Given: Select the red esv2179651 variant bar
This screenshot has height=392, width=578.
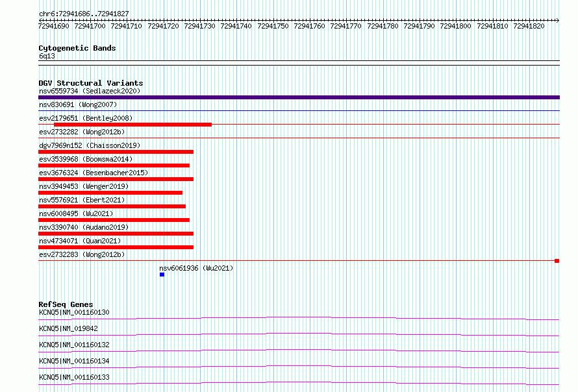Looking at the screenshot, I should click(x=132, y=125).
